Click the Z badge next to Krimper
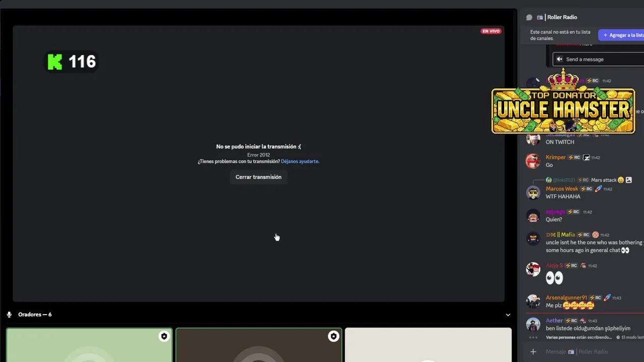644x362 pixels. [586, 157]
